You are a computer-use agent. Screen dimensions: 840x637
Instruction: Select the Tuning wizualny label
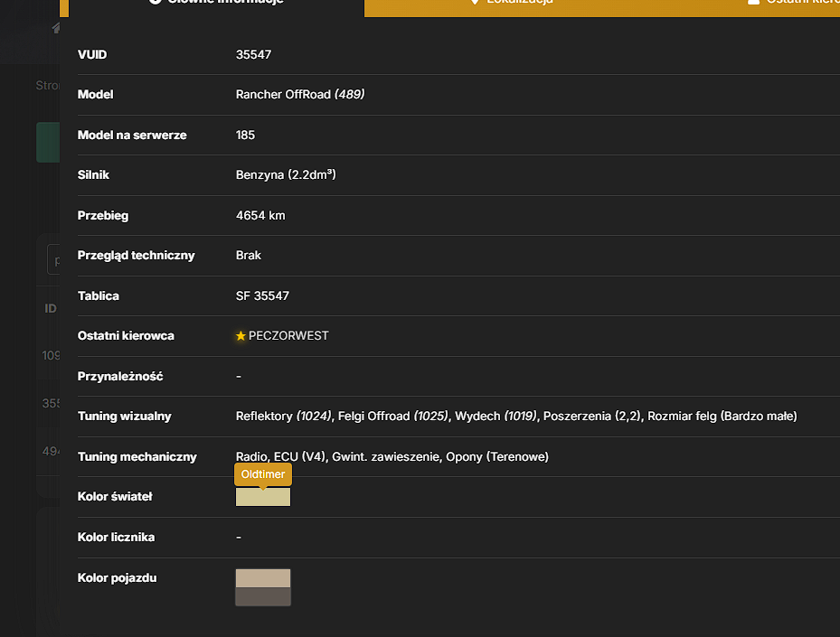[124, 416]
